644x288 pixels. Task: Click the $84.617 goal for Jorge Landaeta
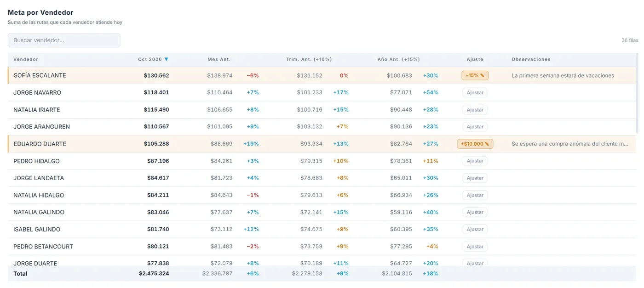click(158, 178)
